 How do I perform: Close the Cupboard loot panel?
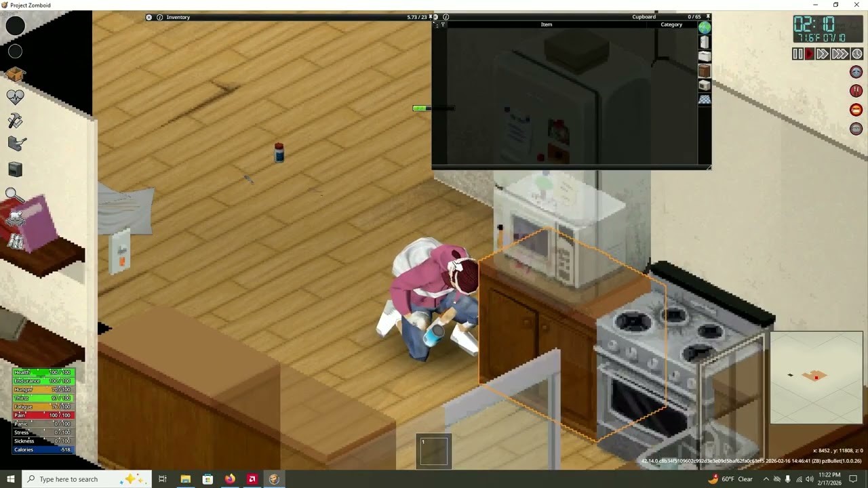coord(435,17)
